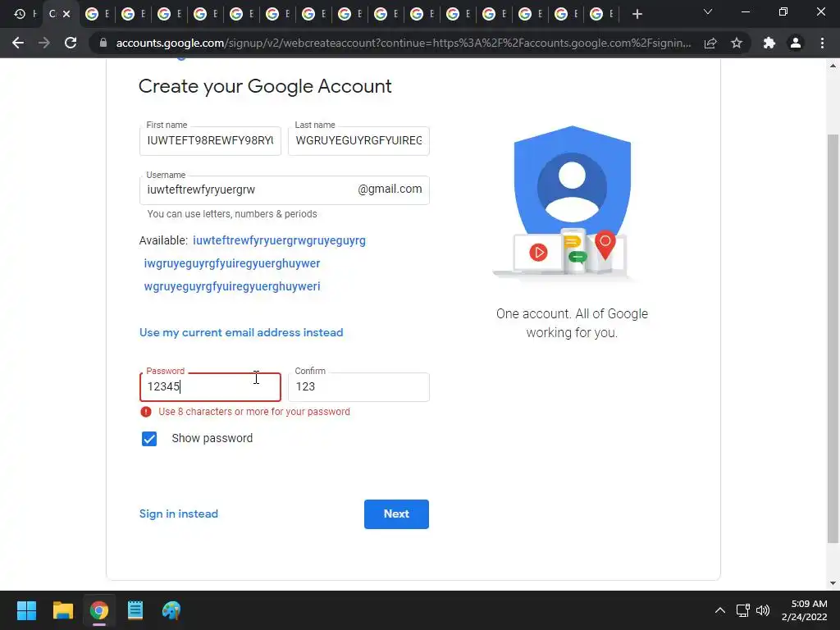Open Notepad from the taskbar
The width and height of the screenshot is (840, 630).
(135, 610)
